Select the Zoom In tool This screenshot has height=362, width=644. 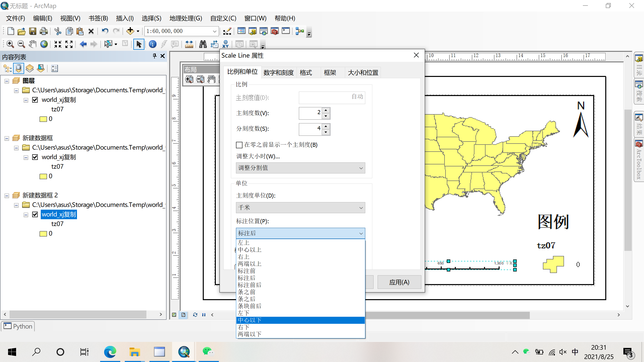coord(10,44)
